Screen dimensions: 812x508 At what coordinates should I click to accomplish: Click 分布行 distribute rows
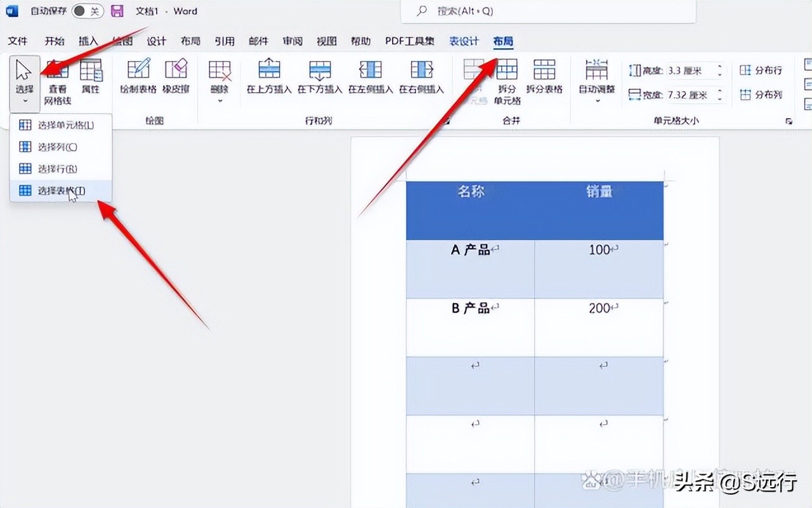[x=761, y=70]
